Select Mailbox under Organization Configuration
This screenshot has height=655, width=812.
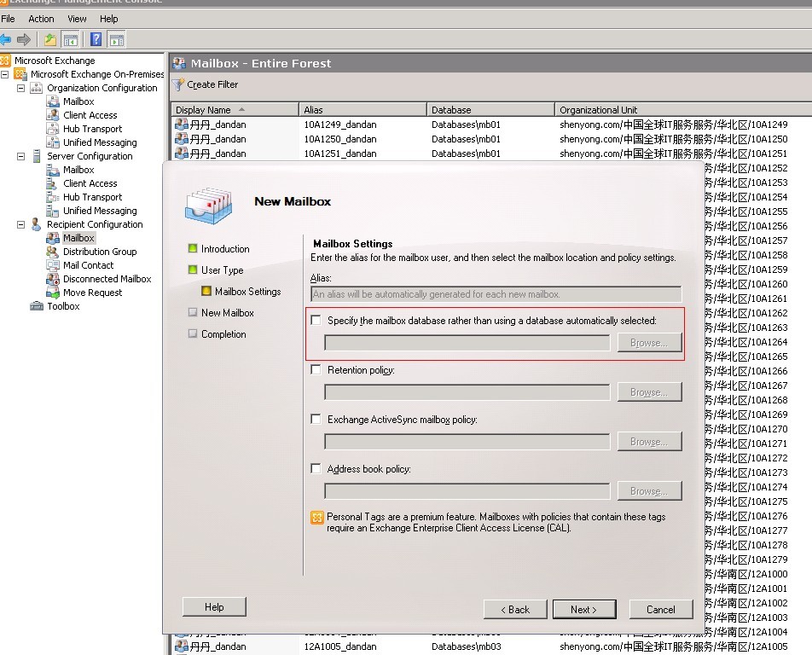(x=78, y=101)
